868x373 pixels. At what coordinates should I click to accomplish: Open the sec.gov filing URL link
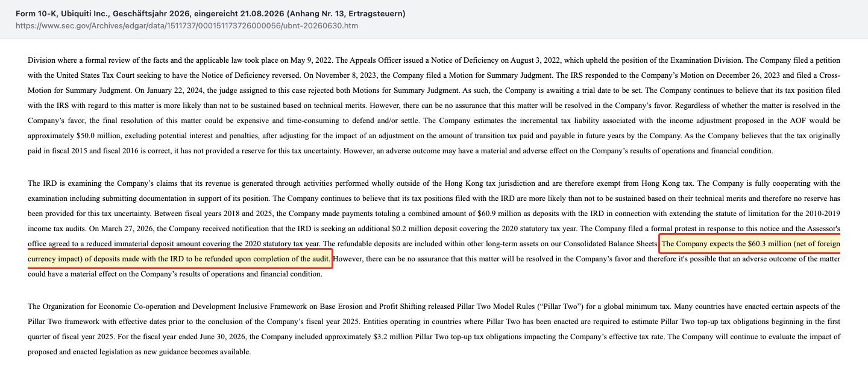[x=187, y=26]
